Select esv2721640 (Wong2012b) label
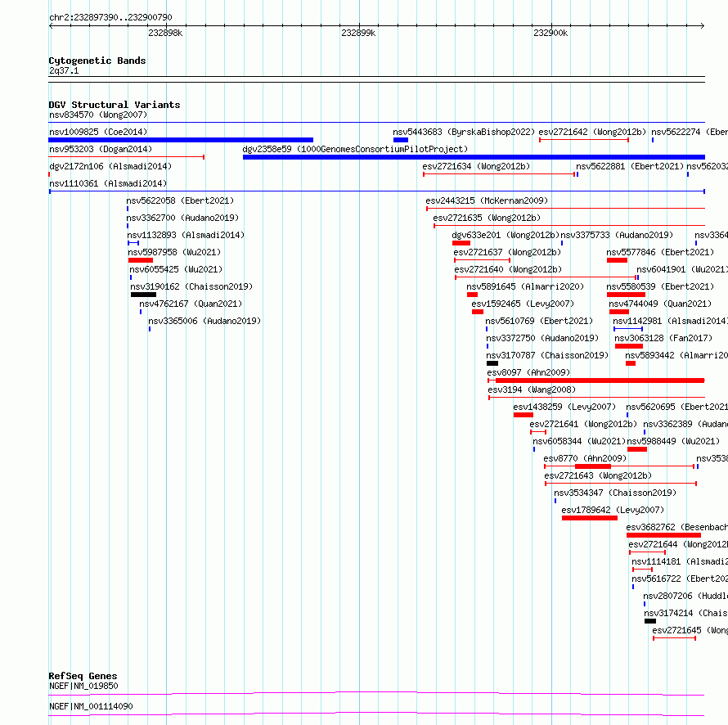The width and height of the screenshot is (728, 725). coord(508,269)
